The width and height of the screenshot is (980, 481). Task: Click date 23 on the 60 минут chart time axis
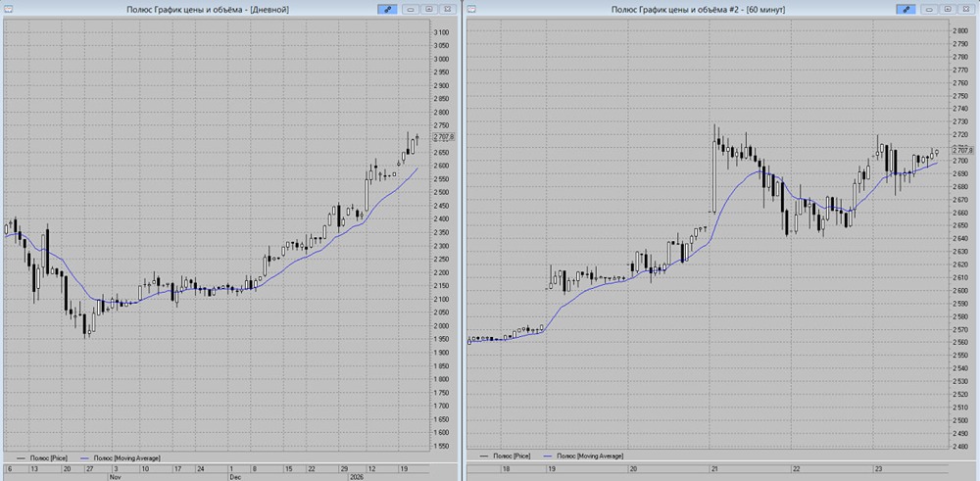[x=877, y=468]
